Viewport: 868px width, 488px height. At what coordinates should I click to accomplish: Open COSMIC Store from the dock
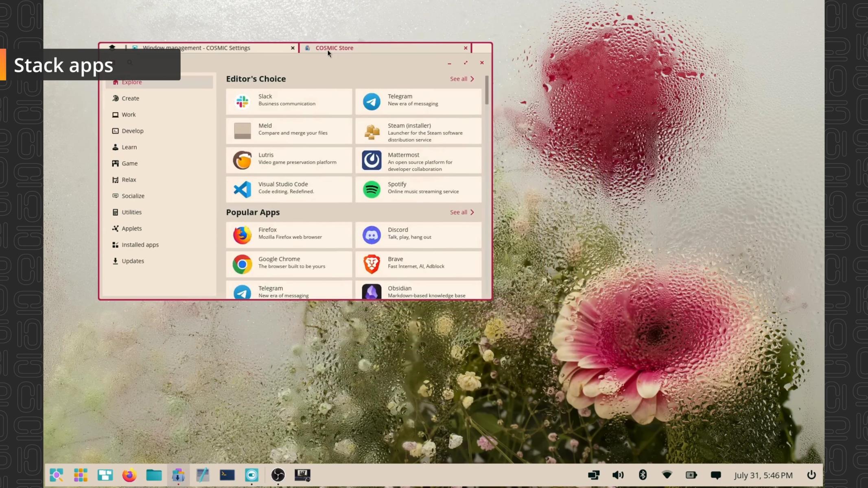(178, 475)
